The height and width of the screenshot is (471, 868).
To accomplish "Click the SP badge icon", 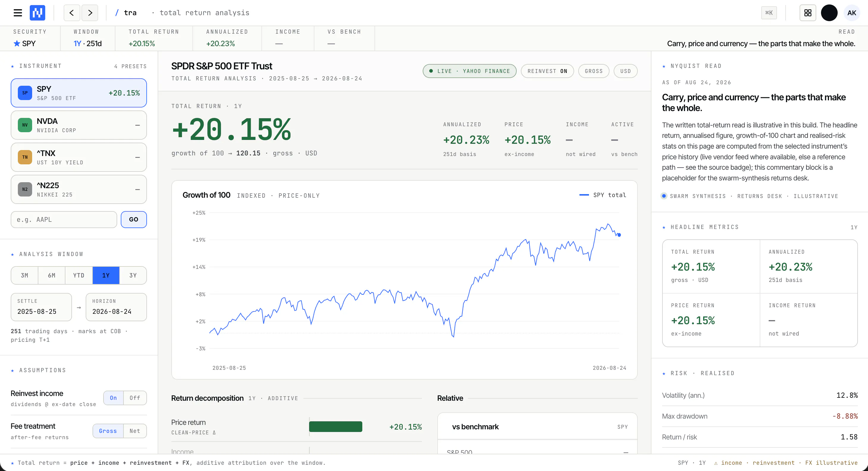I will 25,93.
